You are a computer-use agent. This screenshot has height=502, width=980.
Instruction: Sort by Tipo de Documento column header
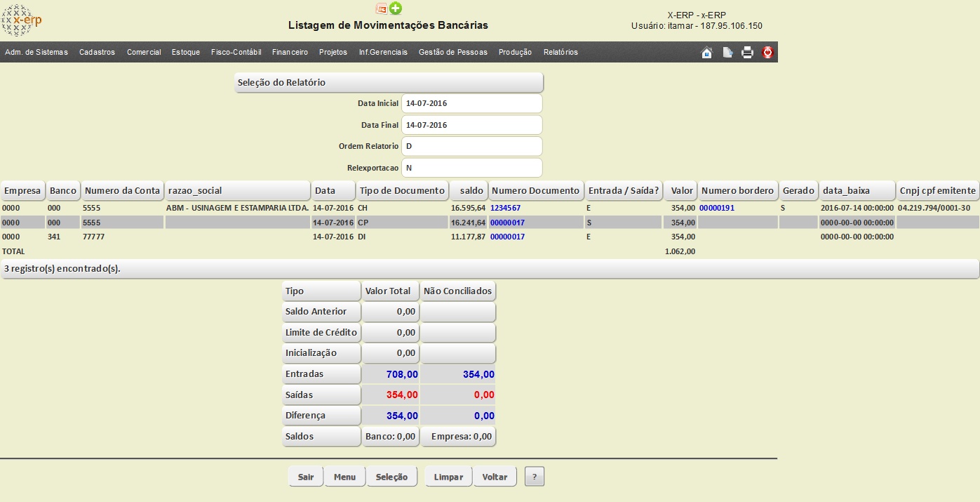point(402,190)
